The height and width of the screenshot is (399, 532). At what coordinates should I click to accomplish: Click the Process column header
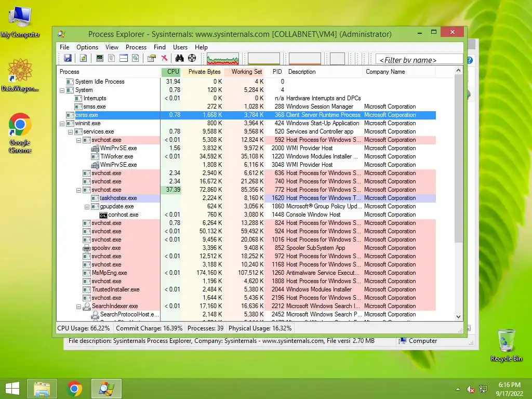(x=109, y=72)
